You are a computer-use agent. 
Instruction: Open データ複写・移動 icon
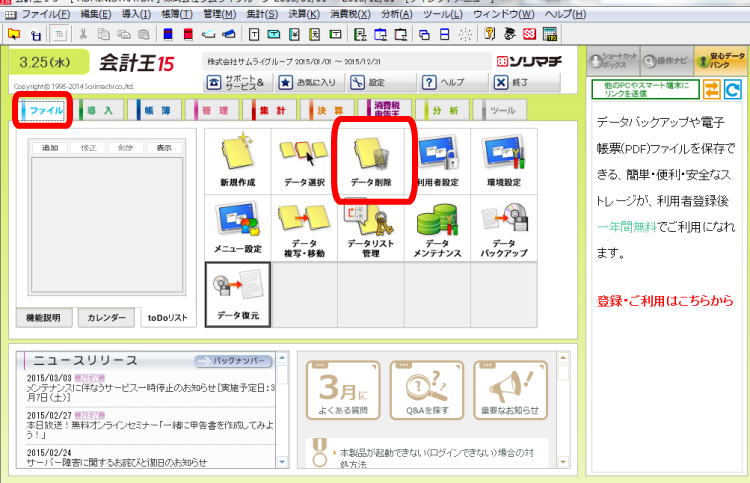point(304,227)
